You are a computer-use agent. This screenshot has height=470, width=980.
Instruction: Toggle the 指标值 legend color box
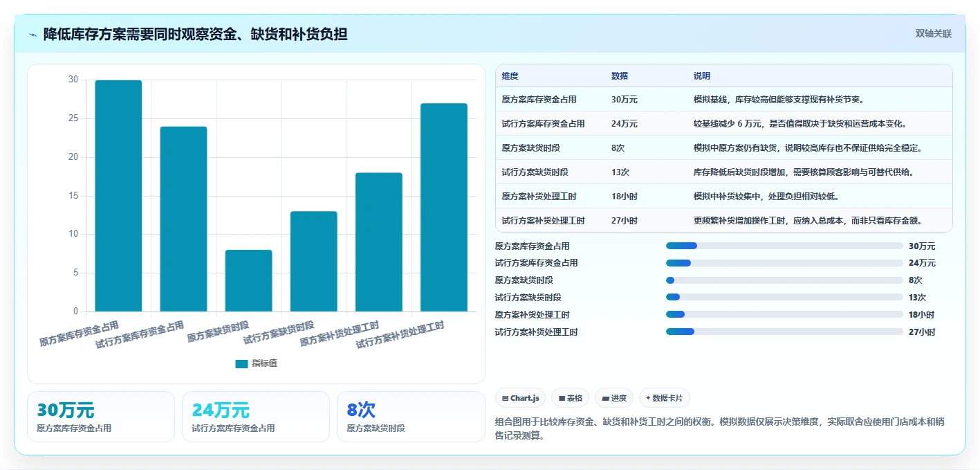click(241, 363)
